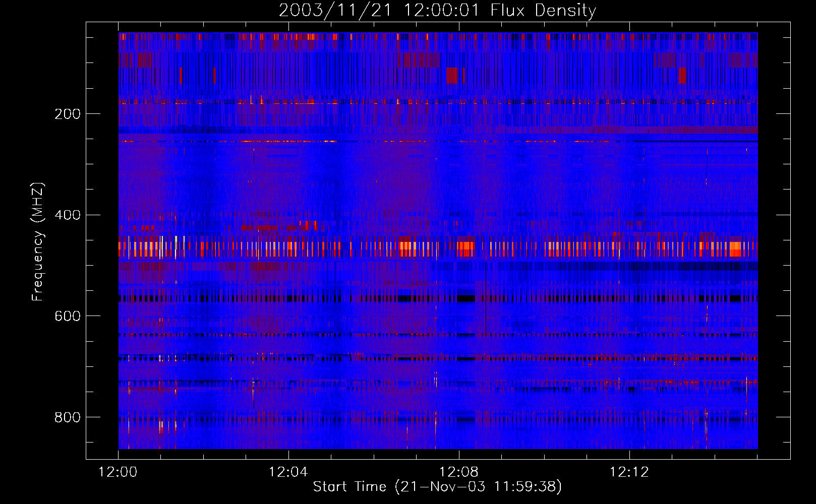
Task: Click the "Frequency (MHZ)" axis label
Action: pos(37,242)
